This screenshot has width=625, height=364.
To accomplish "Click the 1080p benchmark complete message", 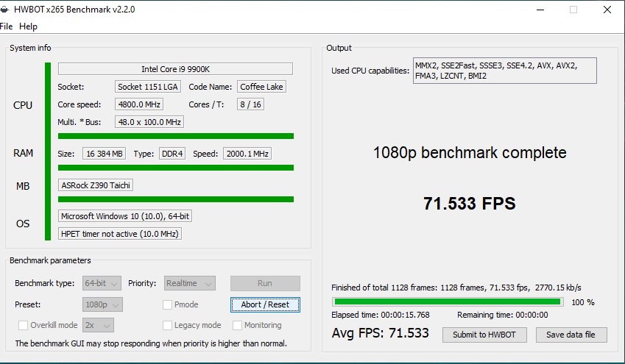I will pos(470,153).
